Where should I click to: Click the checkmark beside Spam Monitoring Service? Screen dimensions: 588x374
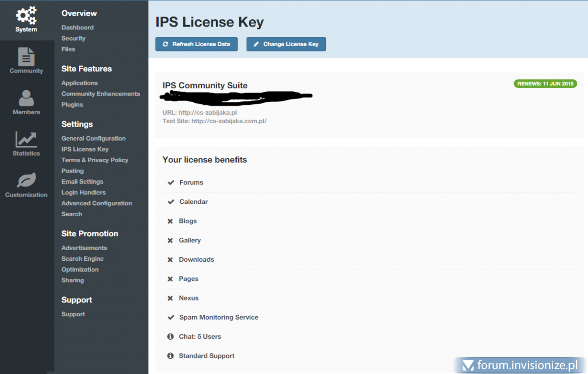(x=171, y=317)
